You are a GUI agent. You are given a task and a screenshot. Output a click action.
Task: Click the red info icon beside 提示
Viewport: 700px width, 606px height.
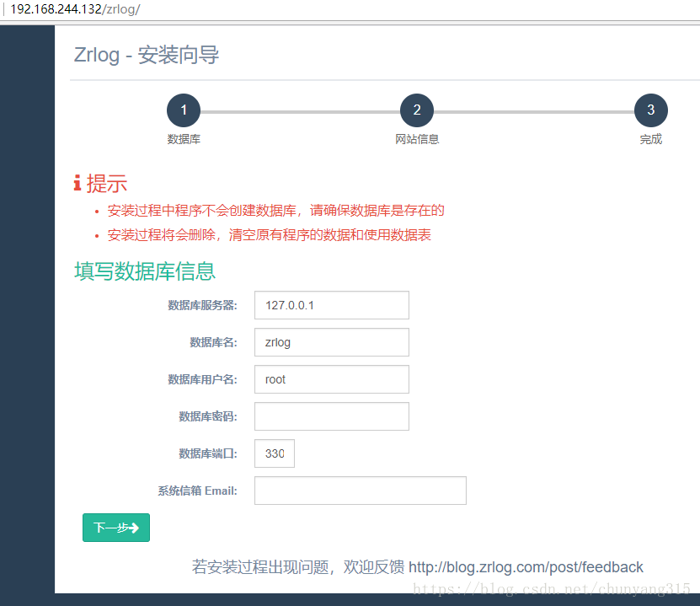coord(77,184)
